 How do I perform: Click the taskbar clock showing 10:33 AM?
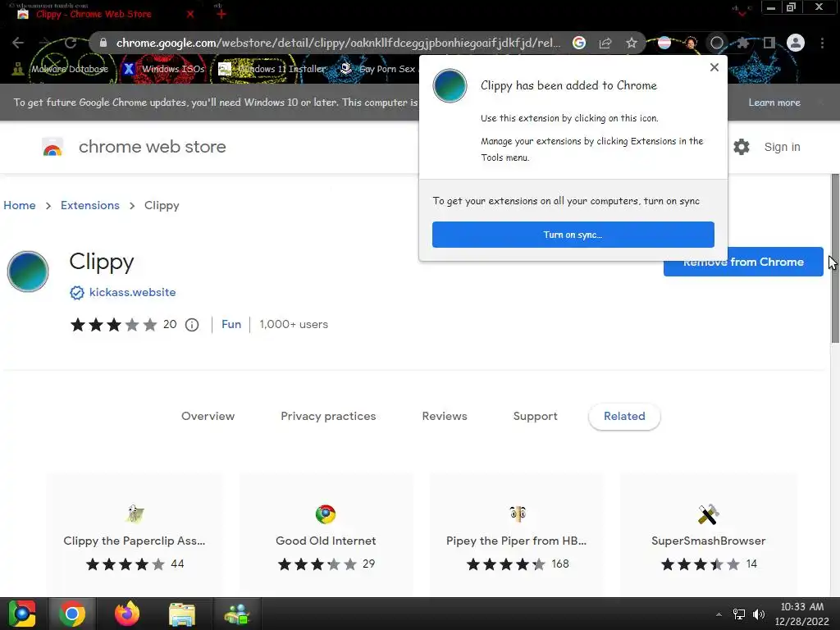click(802, 614)
